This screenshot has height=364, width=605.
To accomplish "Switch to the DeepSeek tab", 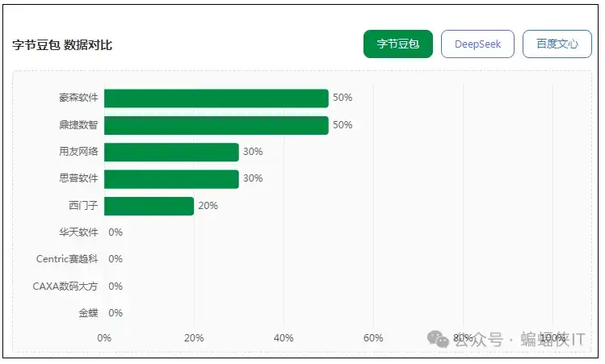I will click(477, 44).
